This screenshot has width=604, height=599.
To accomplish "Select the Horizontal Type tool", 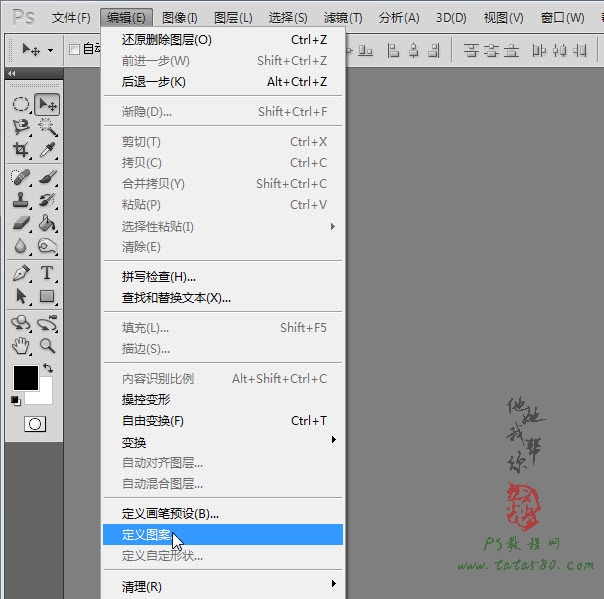I will click(x=47, y=273).
